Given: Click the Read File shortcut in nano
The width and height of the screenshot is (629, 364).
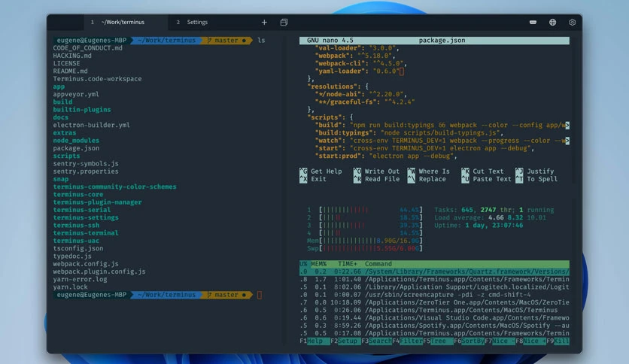Looking at the screenshot, I should pyautogui.click(x=376, y=179).
